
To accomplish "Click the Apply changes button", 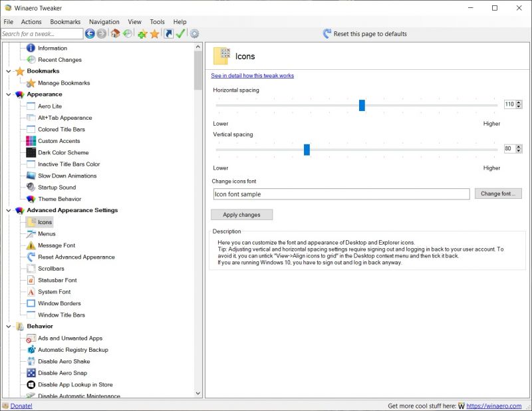I will pos(241,215).
